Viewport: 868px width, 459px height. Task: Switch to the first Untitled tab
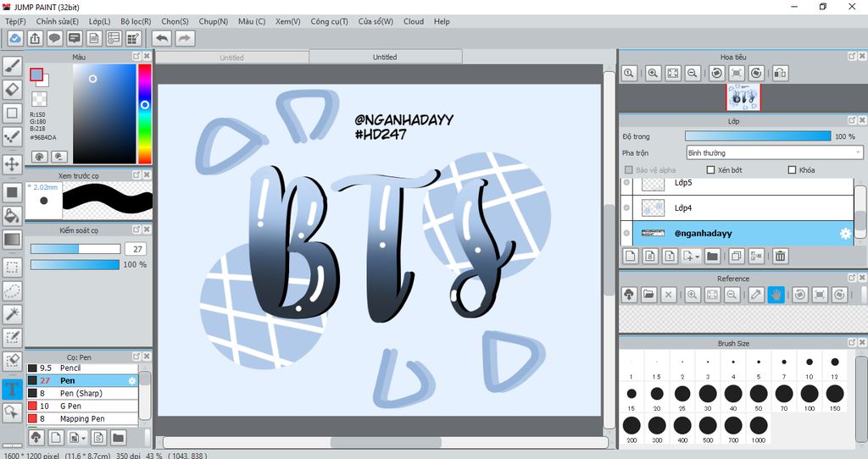tap(232, 57)
